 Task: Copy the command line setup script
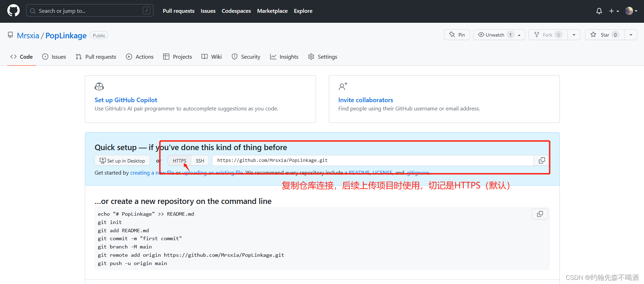click(x=540, y=214)
